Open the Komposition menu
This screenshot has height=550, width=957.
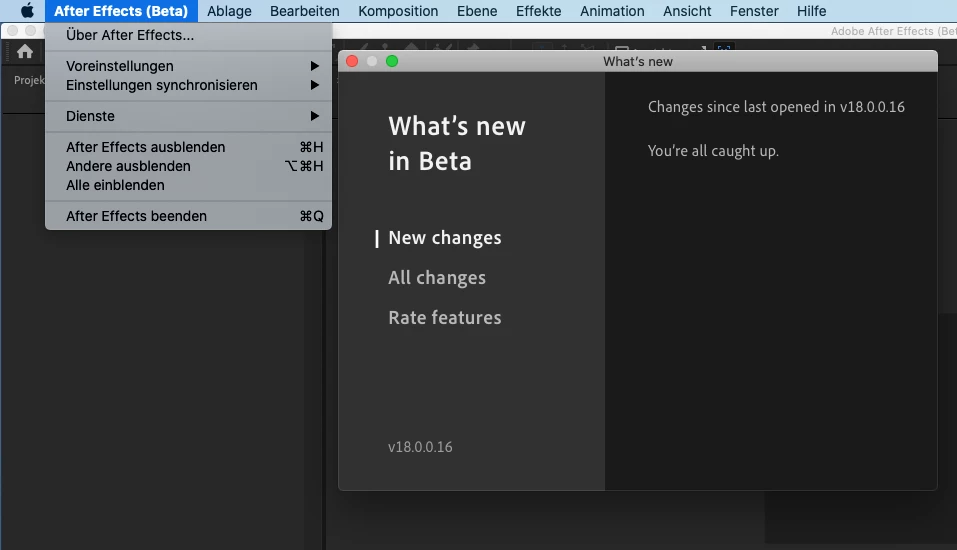tap(398, 11)
